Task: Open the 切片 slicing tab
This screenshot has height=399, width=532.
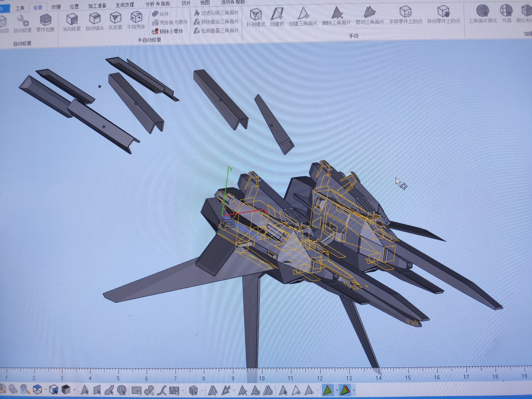Action: click(x=186, y=3)
